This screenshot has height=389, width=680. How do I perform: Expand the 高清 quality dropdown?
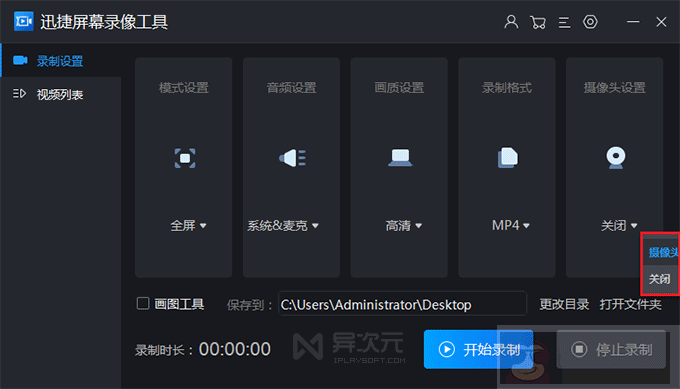[403, 226]
